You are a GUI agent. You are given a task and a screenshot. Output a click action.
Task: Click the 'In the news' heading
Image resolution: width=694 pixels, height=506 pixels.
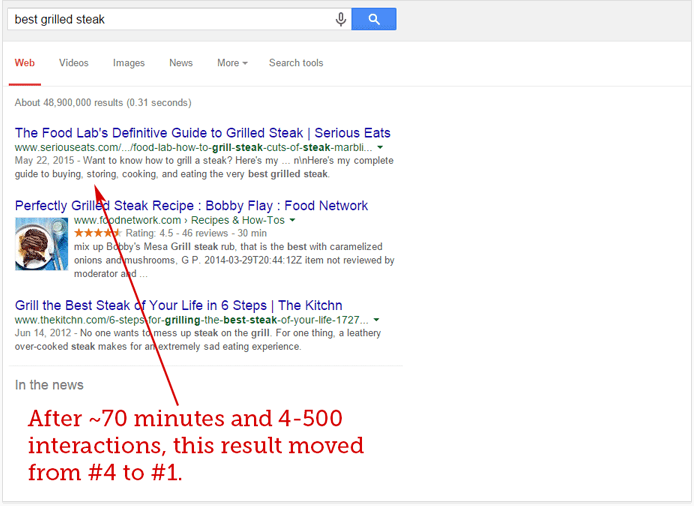(49, 385)
